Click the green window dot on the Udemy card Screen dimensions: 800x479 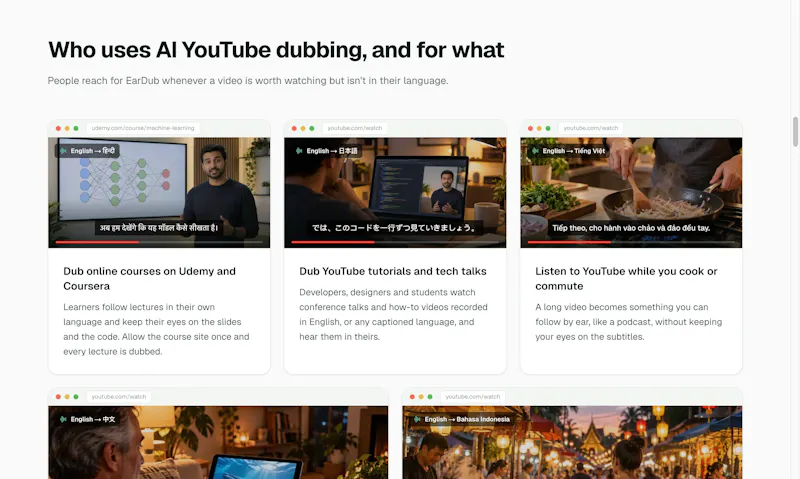coord(76,129)
